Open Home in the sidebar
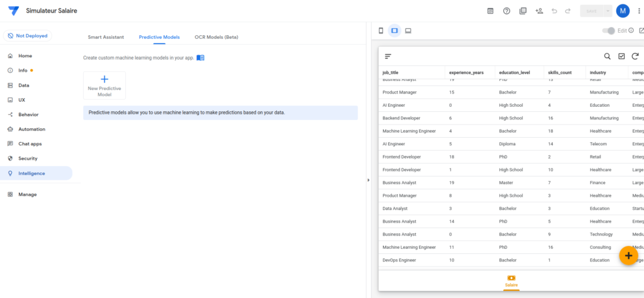644x298 pixels. pos(36,56)
